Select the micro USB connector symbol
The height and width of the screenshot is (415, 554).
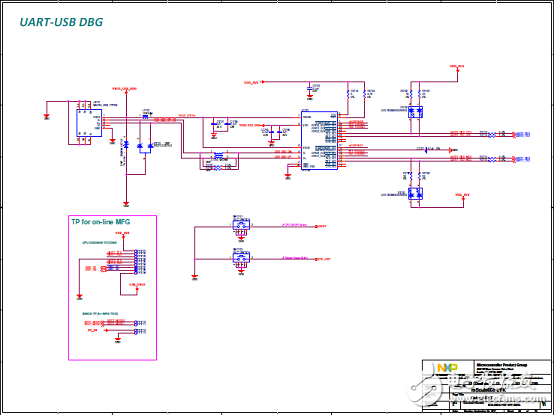pos(89,123)
